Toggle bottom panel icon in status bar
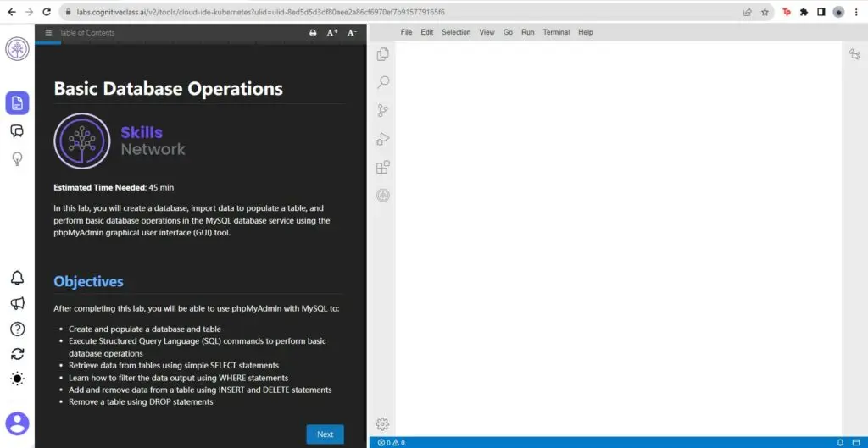The image size is (868, 448). (856, 442)
